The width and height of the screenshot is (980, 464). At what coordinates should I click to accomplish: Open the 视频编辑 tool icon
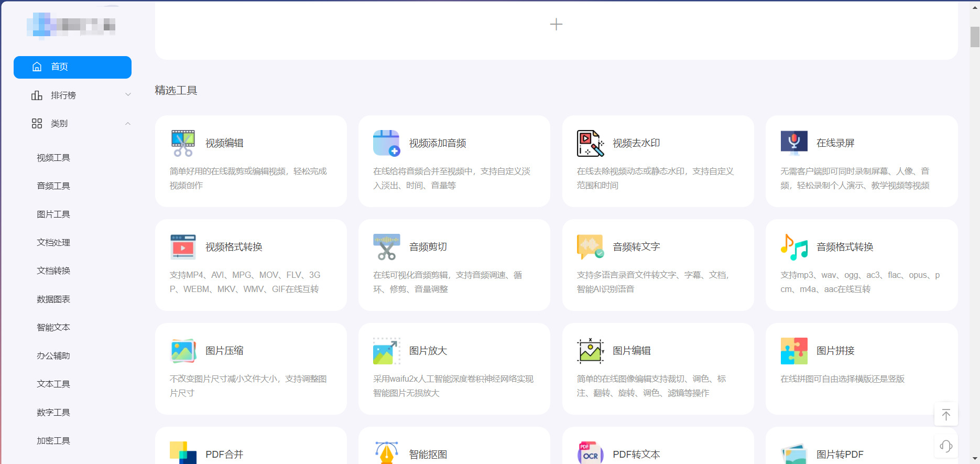coord(183,143)
